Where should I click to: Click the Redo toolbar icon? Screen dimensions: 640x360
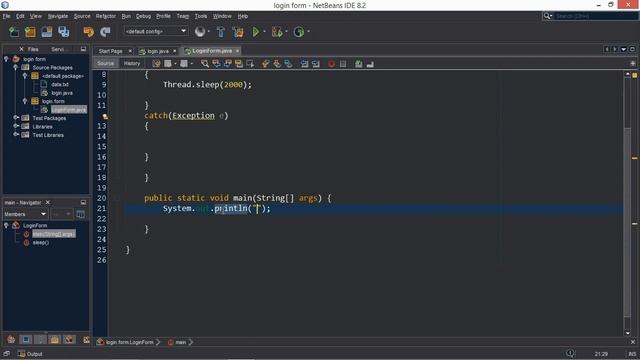[105, 32]
